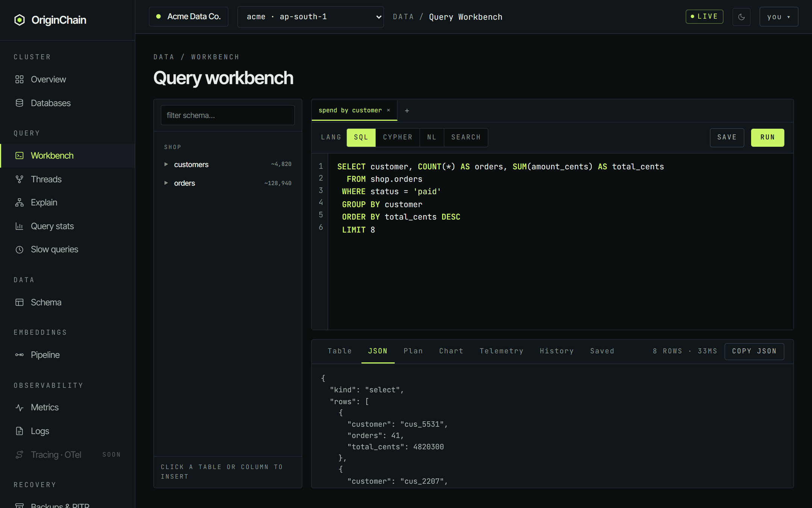This screenshot has width=812, height=508.
Task: Click editor line ORDER BY total_cents DESC
Action: pos(401,217)
